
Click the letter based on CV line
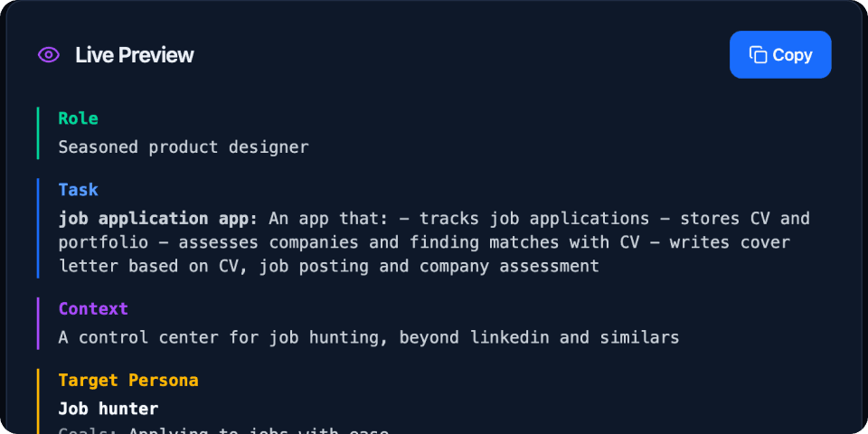coord(329,266)
